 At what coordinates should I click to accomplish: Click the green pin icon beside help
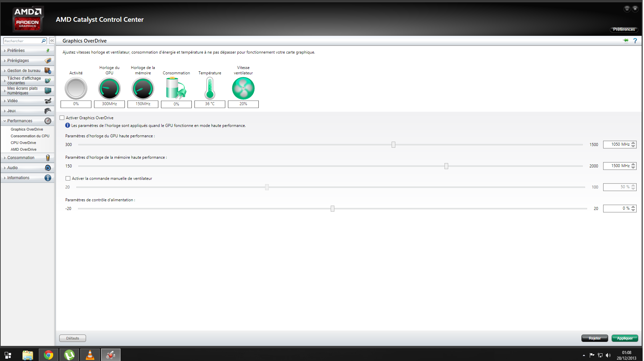(626, 41)
